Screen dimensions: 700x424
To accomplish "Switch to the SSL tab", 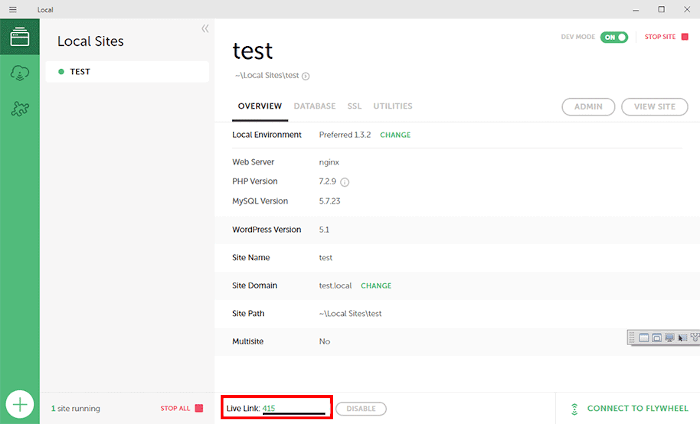I will (354, 106).
